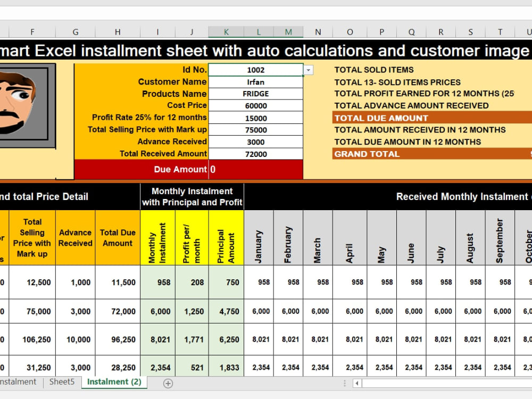532x399 pixels.
Task: Select the April column header
Action: [x=350, y=237]
